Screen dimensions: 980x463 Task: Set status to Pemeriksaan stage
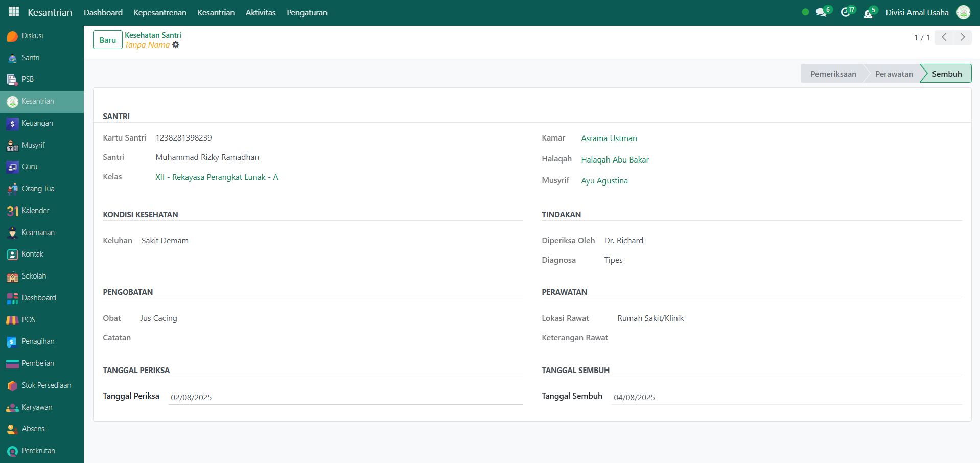833,74
